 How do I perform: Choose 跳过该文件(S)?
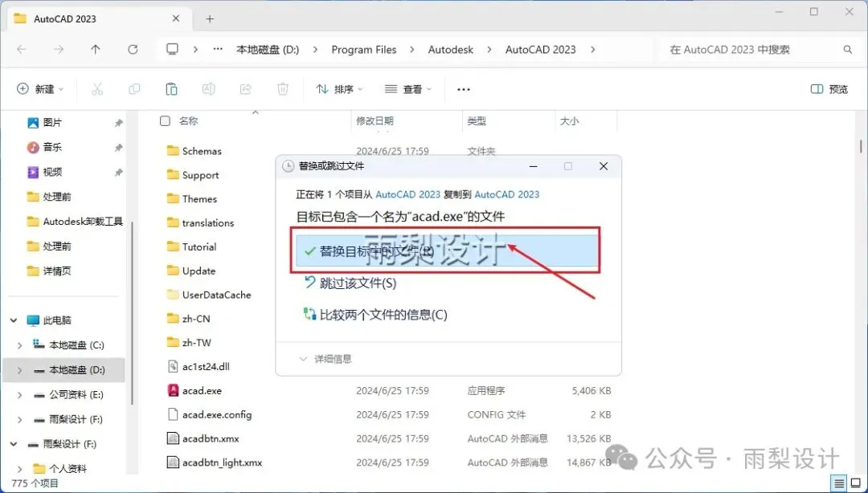[x=350, y=283]
